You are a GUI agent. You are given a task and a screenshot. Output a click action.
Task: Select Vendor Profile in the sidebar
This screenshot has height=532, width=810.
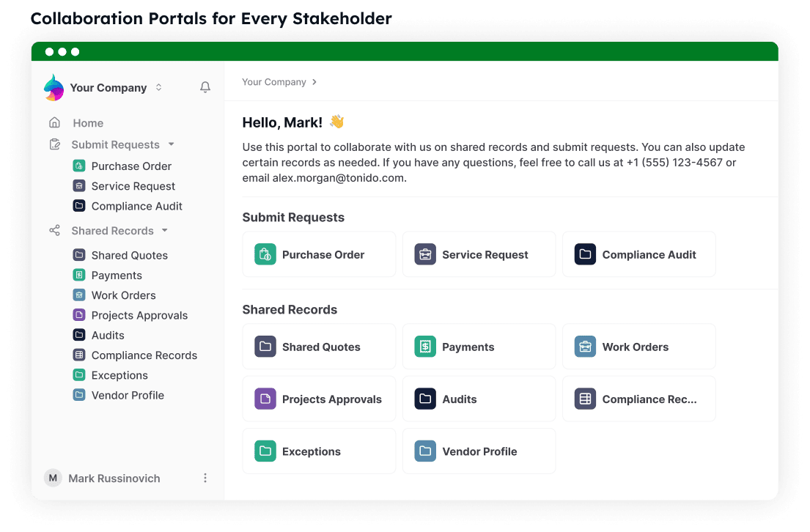pos(128,395)
